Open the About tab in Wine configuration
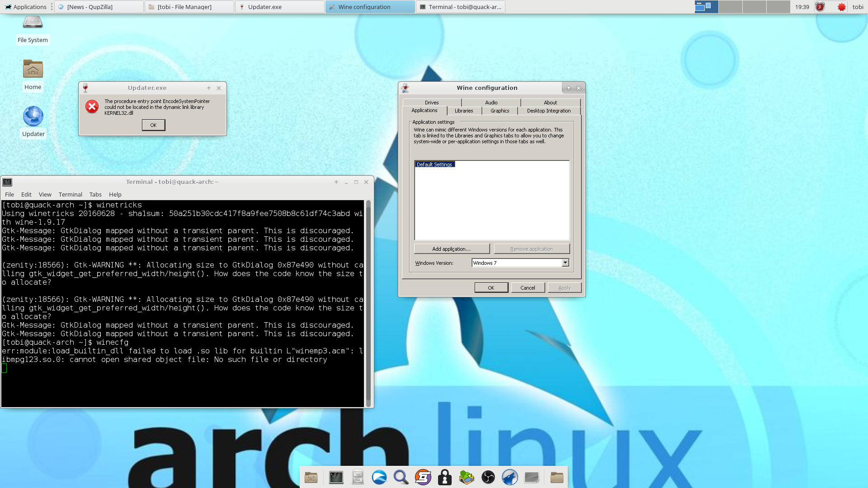The height and width of the screenshot is (488, 868). coord(551,103)
